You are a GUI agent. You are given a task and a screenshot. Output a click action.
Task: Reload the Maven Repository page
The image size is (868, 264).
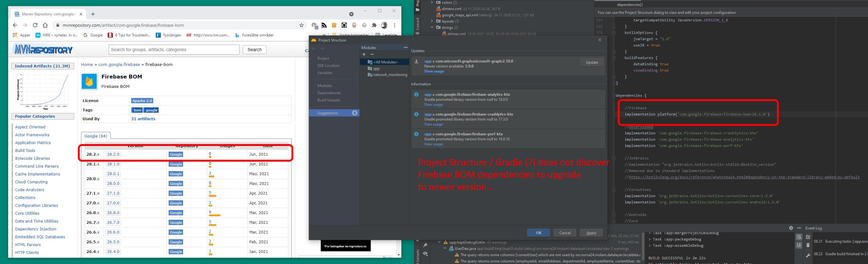[x=35, y=25]
